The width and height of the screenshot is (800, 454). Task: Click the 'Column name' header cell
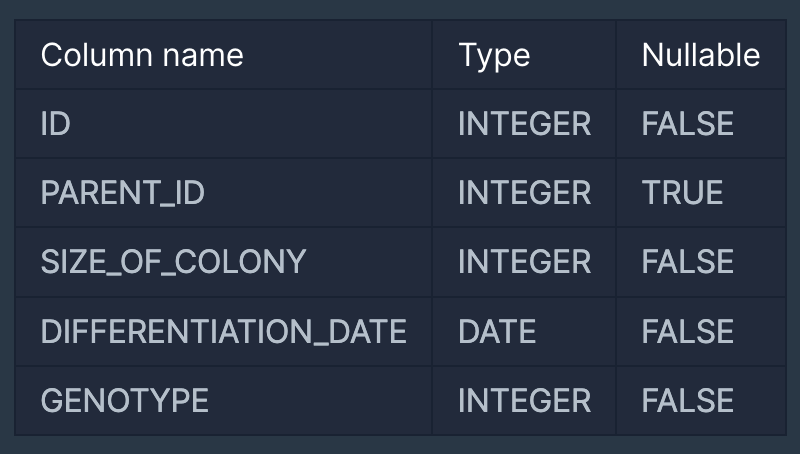point(141,54)
